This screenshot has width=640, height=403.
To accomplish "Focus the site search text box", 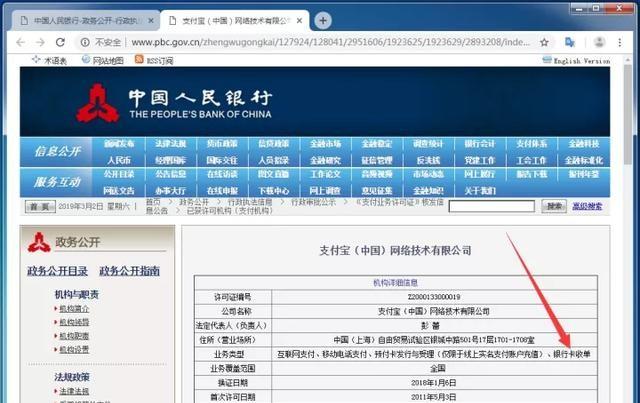I will pos(491,206).
